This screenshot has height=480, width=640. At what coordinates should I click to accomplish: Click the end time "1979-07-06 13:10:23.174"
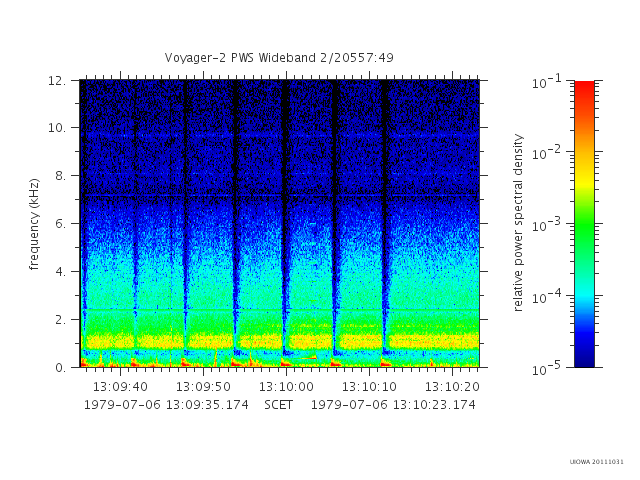(393, 405)
